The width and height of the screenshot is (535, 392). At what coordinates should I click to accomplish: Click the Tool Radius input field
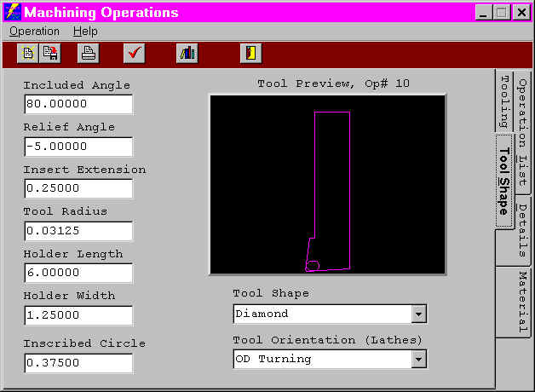point(78,231)
